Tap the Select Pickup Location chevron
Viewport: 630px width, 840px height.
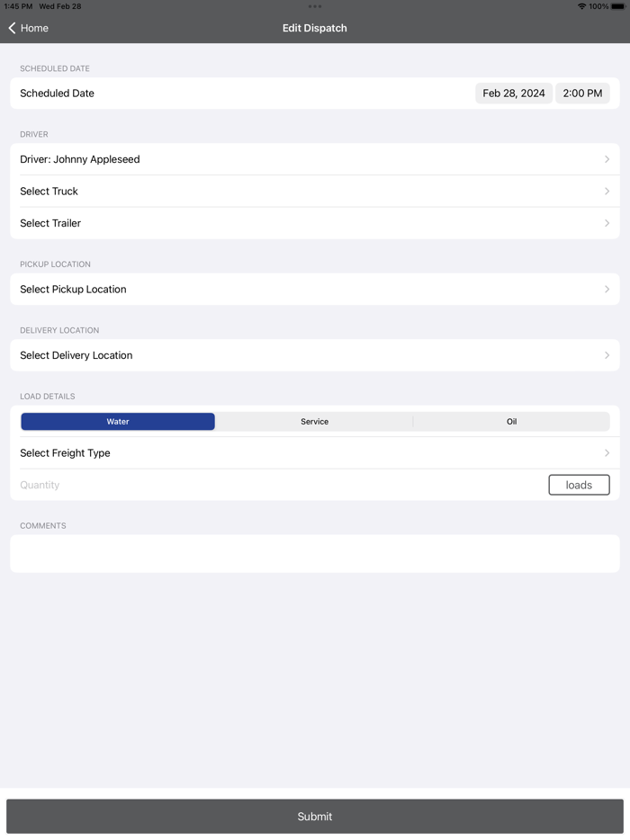(607, 289)
